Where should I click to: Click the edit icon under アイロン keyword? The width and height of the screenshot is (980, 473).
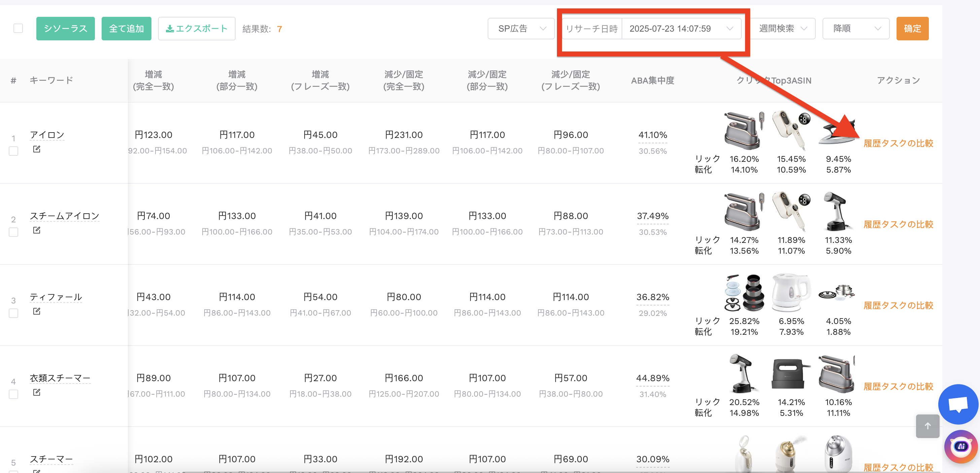[37, 149]
